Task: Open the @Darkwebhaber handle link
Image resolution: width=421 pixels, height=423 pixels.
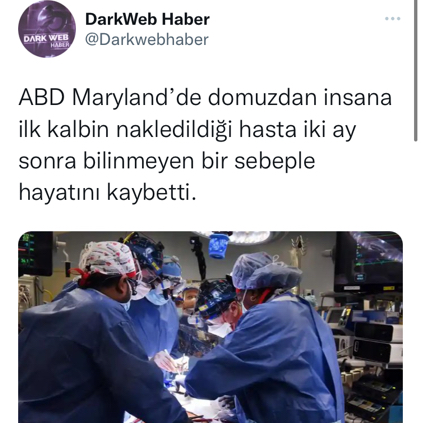Action: point(147,40)
